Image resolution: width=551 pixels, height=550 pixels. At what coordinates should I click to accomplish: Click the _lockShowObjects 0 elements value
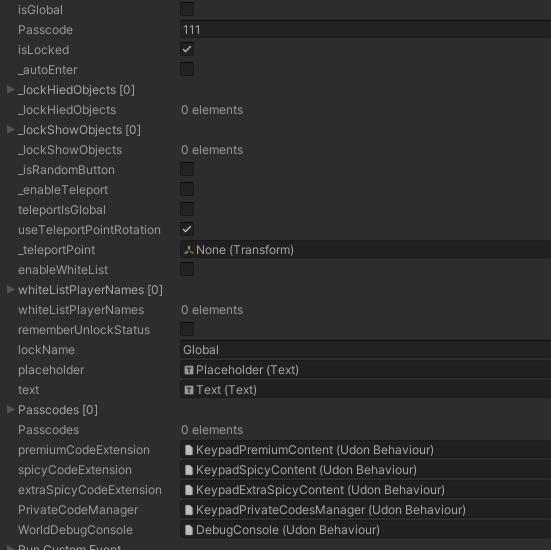coord(212,150)
